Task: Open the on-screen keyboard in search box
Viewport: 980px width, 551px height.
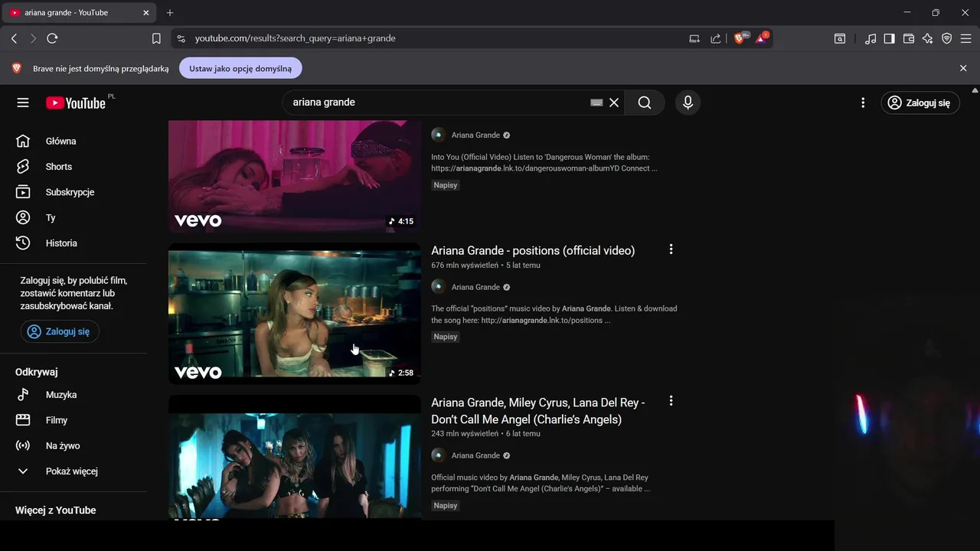Action: 596,103
